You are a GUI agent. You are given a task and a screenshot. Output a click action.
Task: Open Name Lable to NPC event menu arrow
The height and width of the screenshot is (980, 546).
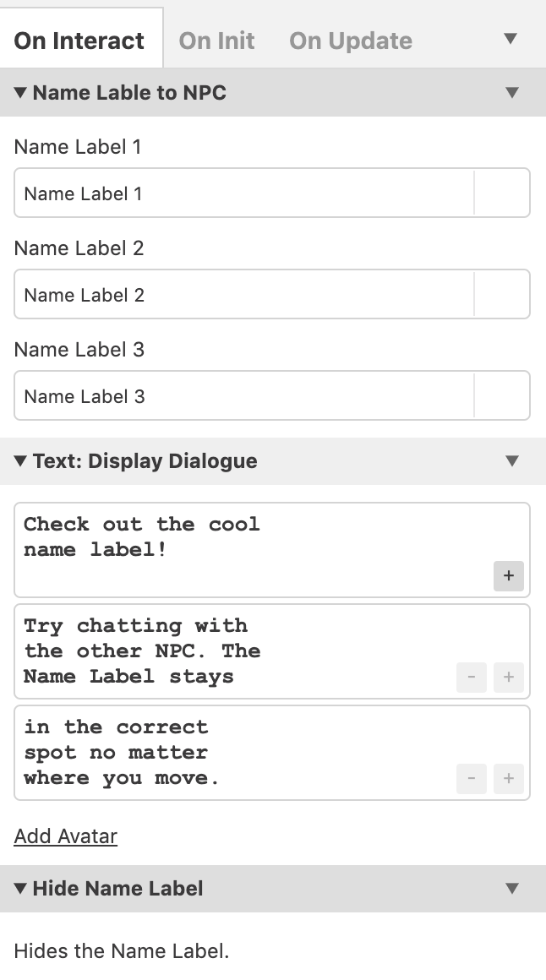pyautogui.click(x=512, y=92)
